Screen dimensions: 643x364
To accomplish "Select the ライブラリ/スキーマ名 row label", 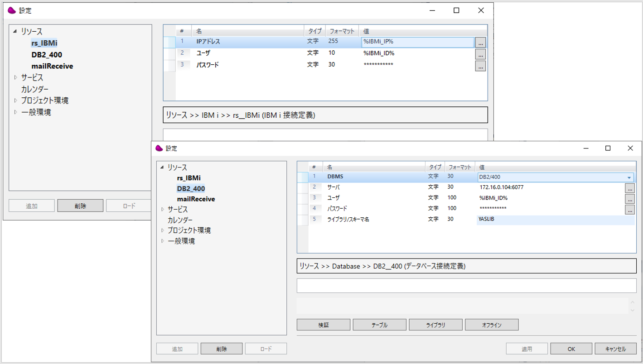I will (x=348, y=219).
